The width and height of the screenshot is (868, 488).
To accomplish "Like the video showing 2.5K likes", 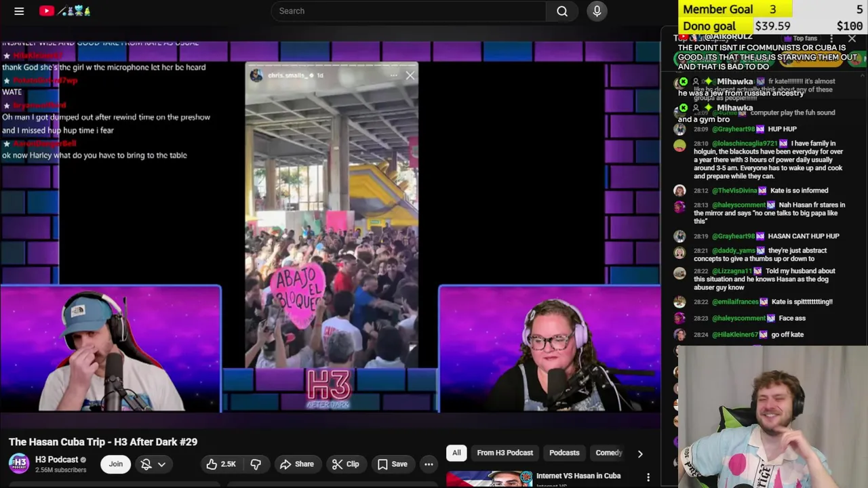I will 221,464.
